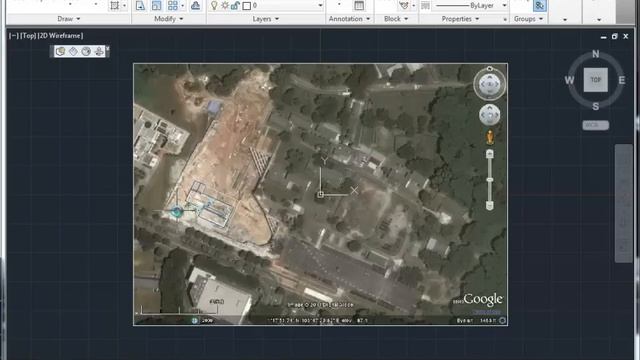Open the [Top] view controls menu
This screenshot has height=360, width=640.
tap(28, 36)
